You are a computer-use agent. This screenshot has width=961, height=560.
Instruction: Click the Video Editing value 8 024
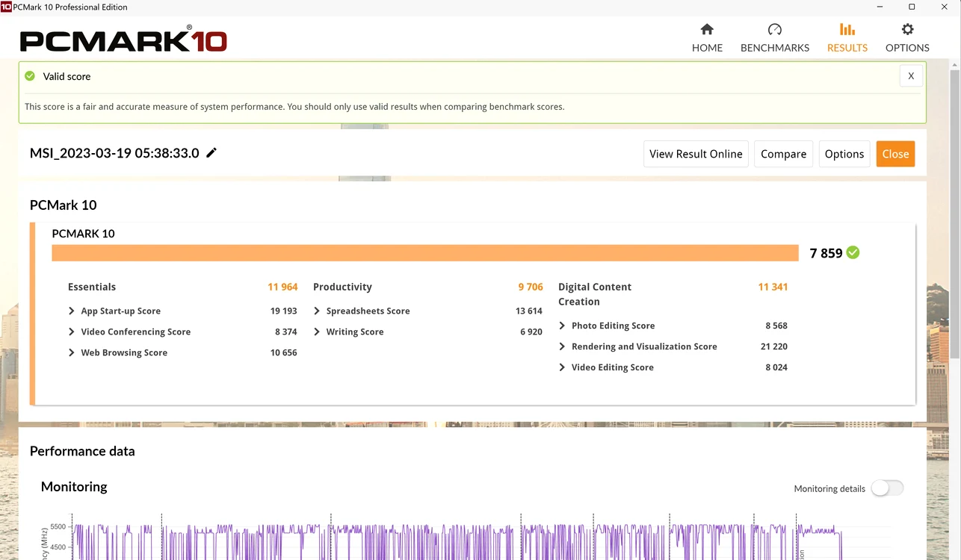pyautogui.click(x=776, y=367)
